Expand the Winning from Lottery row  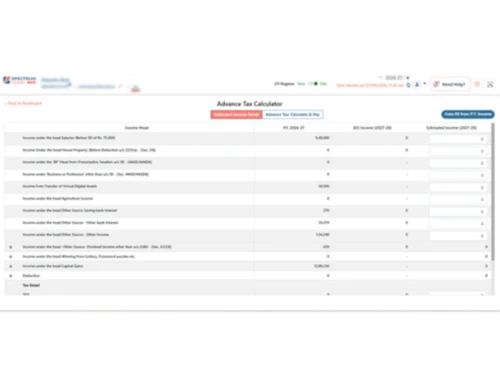pos(11,257)
